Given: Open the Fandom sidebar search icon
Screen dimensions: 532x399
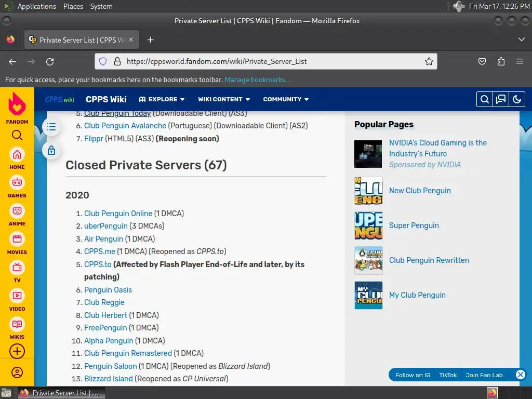Looking at the screenshot, I should (x=17, y=136).
